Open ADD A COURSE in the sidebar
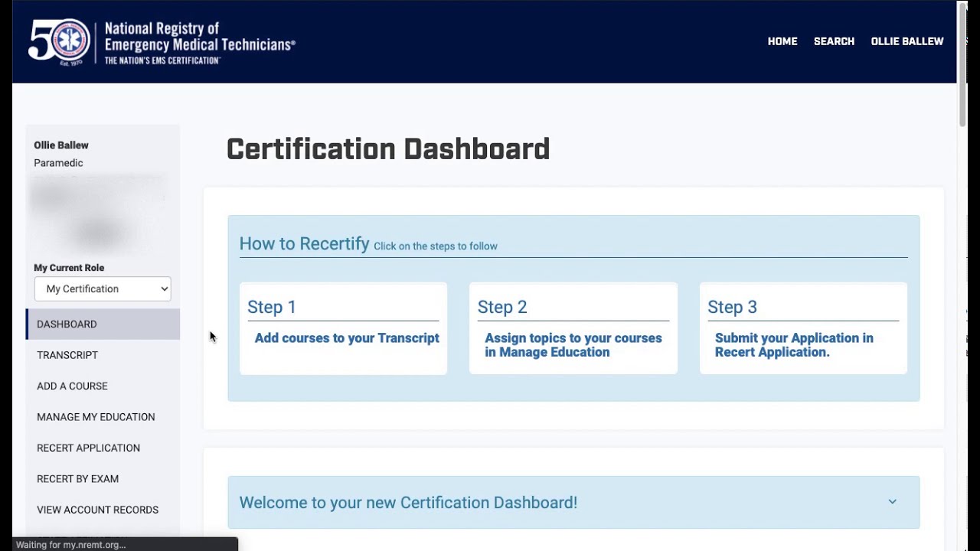Viewport: 980px width, 551px height. point(103,386)
